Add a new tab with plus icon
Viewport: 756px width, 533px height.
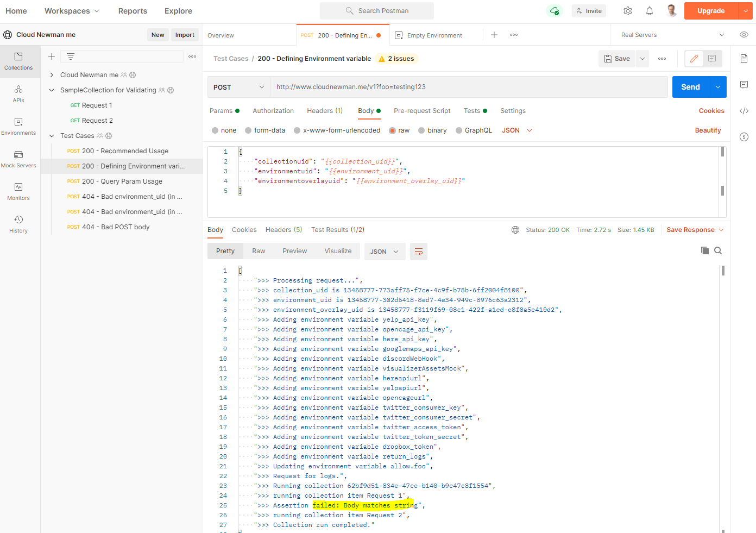494,35
